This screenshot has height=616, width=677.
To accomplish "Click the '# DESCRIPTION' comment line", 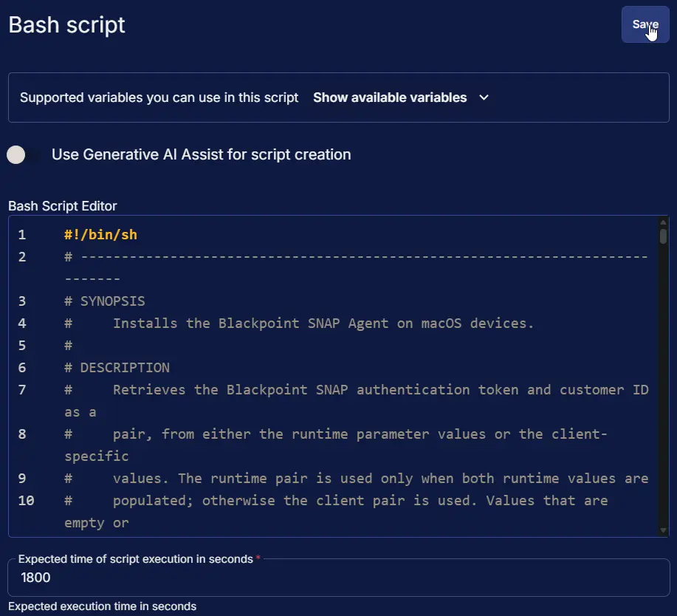I will coord(117,368).
